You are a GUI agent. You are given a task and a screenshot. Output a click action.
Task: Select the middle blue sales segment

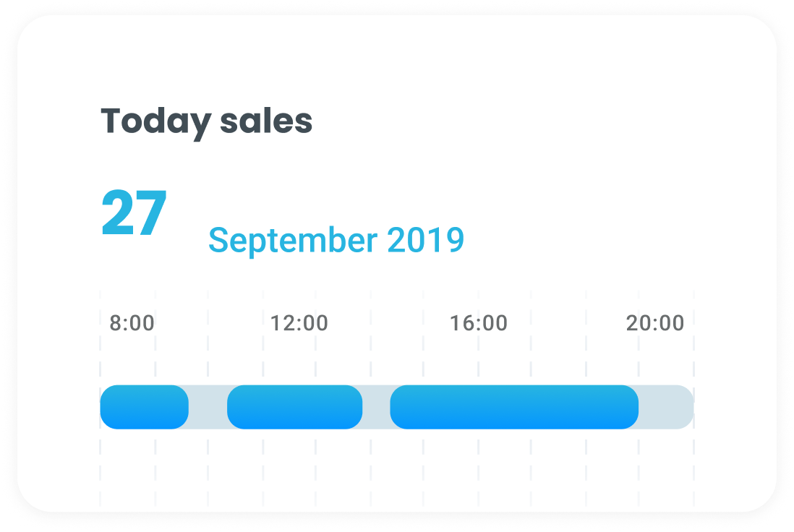coord(294,407)
